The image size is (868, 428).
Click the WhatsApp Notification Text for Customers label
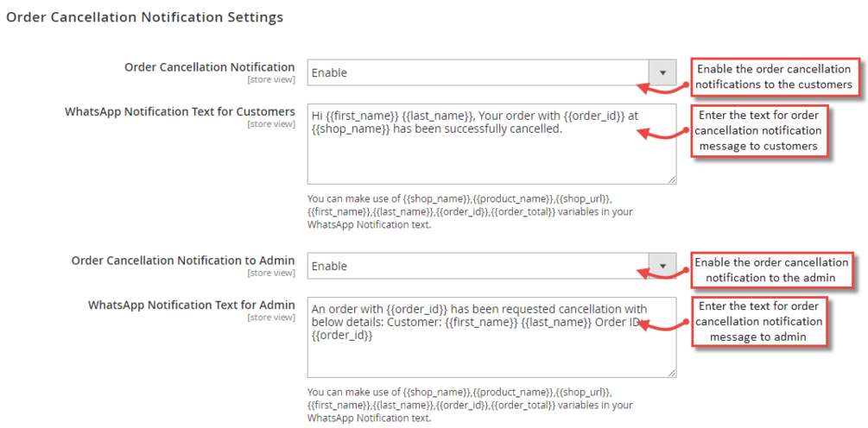click(180, 111)
